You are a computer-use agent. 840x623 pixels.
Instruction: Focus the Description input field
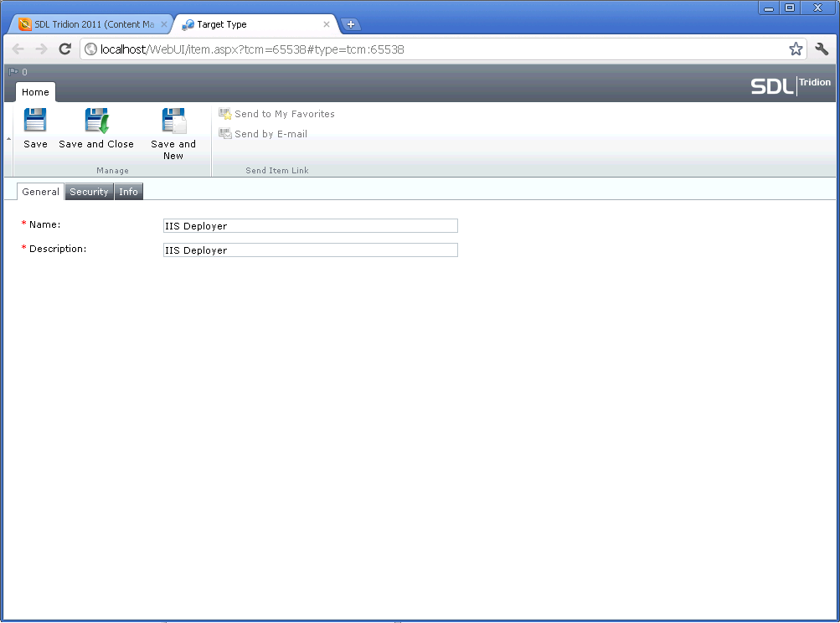tap(310, 250)
